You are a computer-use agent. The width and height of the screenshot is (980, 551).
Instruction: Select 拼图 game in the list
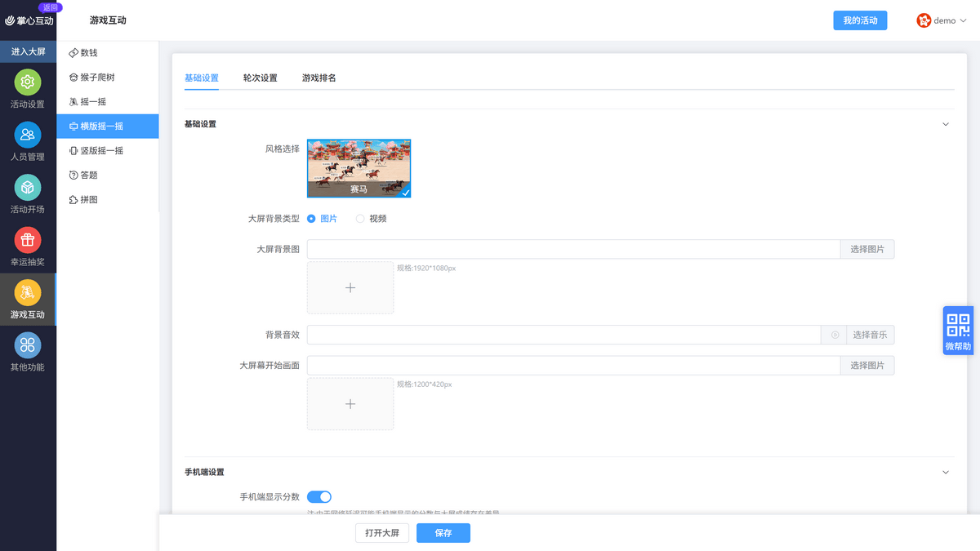click(x=108, y=200)
